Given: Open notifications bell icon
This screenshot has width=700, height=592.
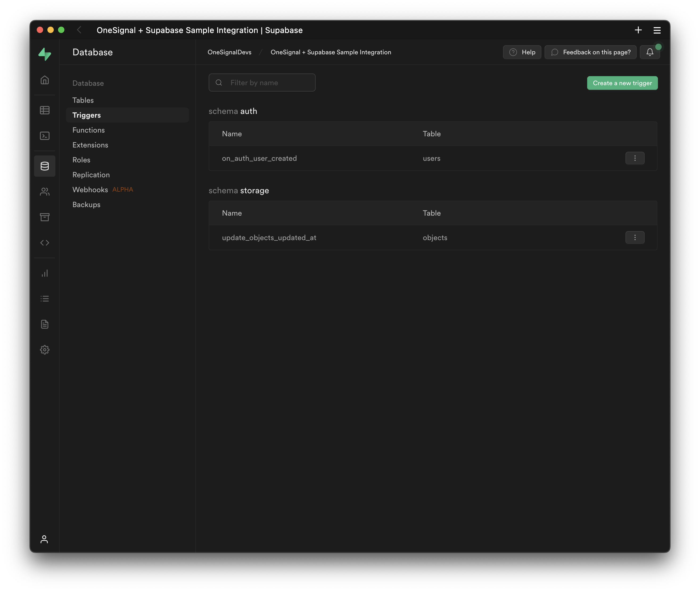Looking at the screenshot, I should point(650,52).
